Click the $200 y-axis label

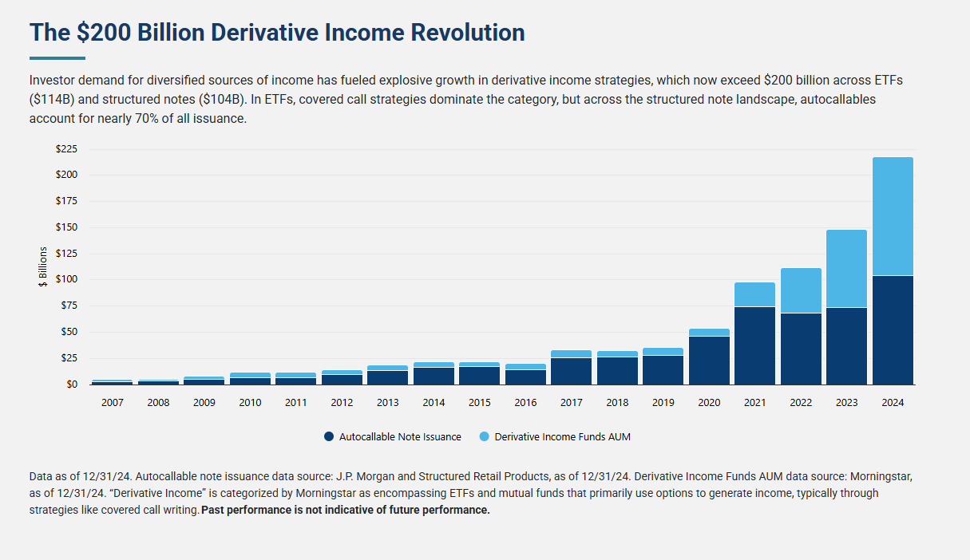click(x=66, y=175)
